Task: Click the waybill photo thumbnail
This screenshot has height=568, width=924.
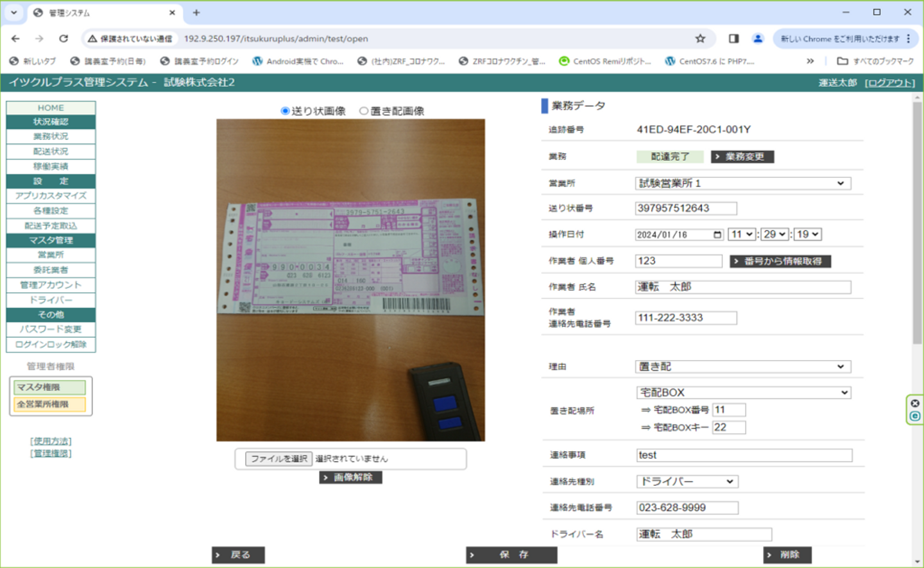Action: 350,280
